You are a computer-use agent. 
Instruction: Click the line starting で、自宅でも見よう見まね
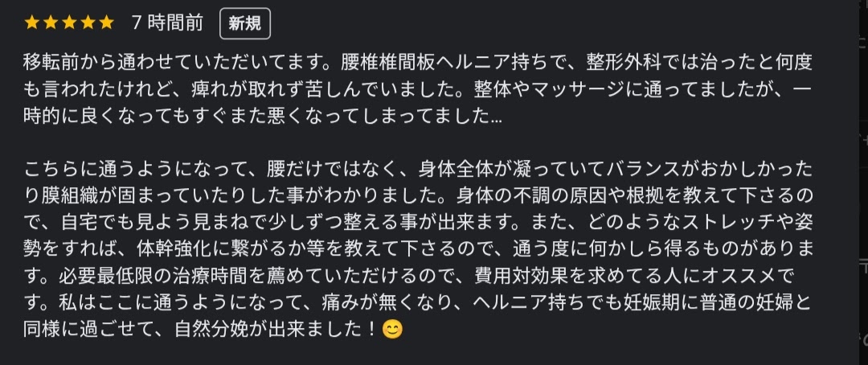pos(418,223)
